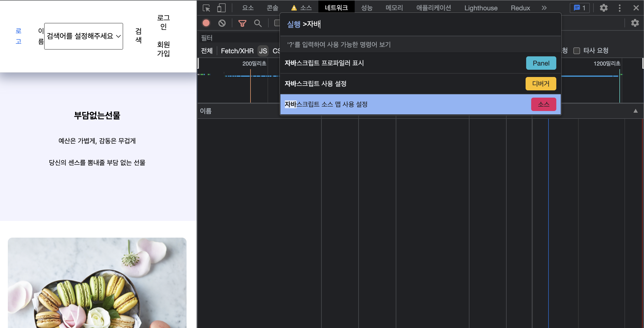The image size is (644, 328).
Task: Open network search magnifier icon
Action: tap(258, 23)
